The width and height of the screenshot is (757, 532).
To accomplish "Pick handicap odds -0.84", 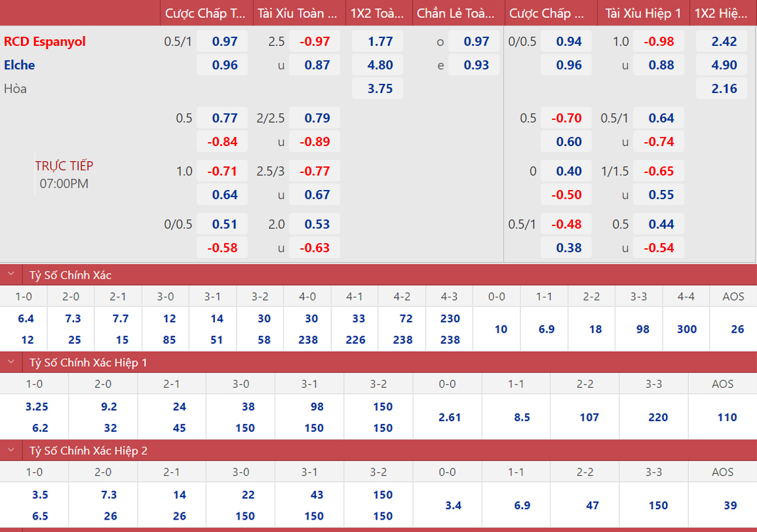I will pyautogui.click(x=222, y=142).
